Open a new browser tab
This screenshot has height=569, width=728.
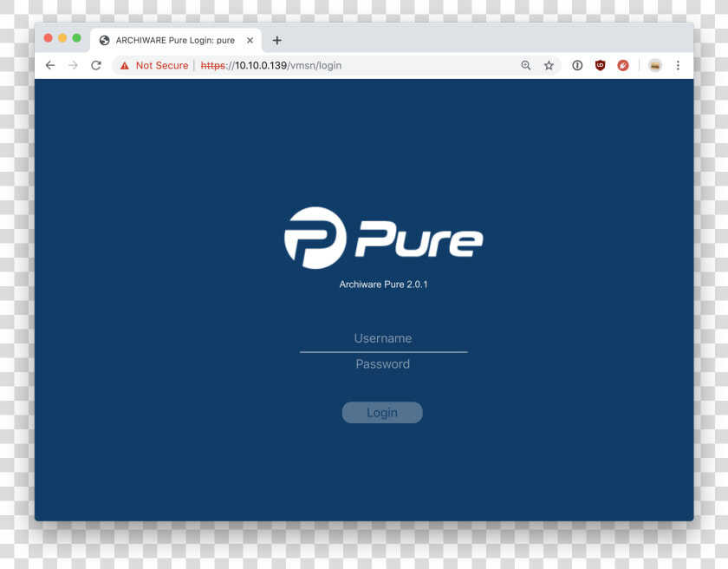click(x=276, y=41)
